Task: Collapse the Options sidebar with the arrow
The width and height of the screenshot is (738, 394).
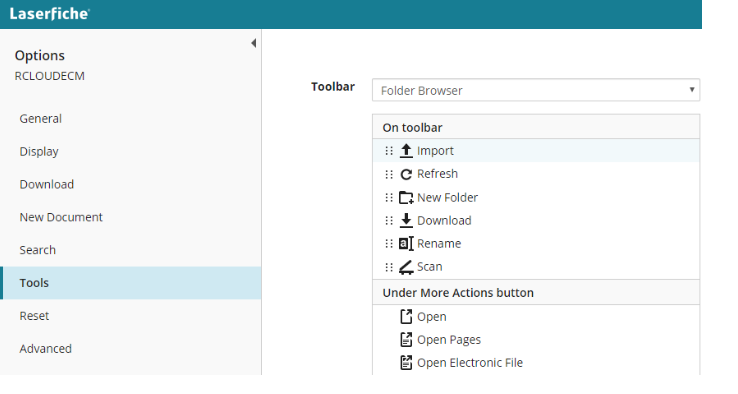Action: [254, 43]
